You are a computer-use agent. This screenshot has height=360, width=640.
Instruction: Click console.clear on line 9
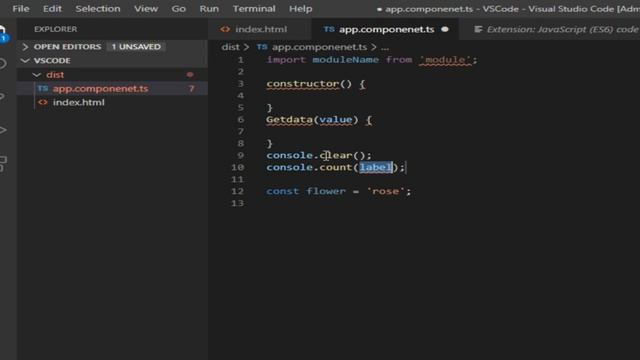coord(309,156)
